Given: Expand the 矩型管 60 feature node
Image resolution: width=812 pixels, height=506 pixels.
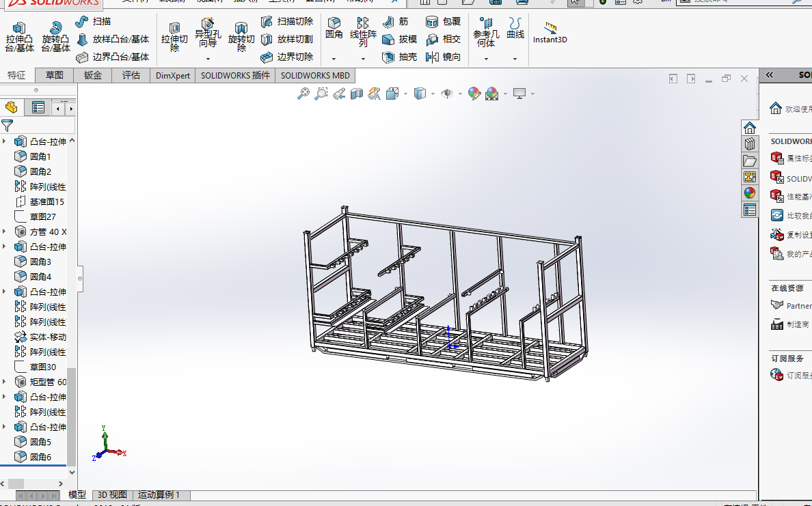Looking at the screenshot, I should (x=5, y=381).
